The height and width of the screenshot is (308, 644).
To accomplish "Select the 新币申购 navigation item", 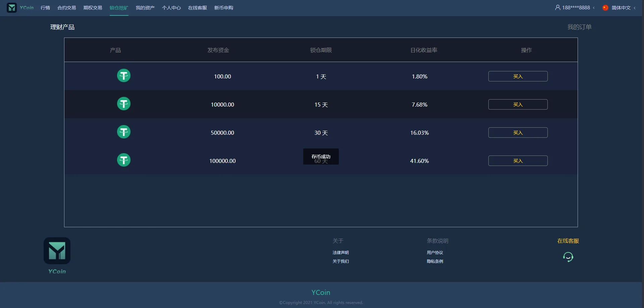I will click(223, 8).
